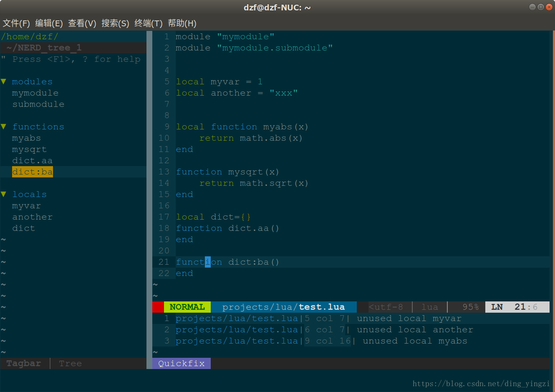Open the 终端(T) menu
The image size is (555, 392).
point(149,23)
